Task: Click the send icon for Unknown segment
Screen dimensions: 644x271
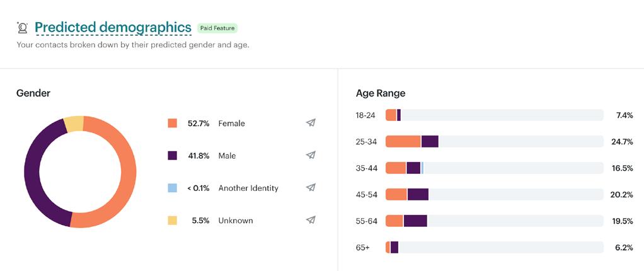Action: click(311, 220)
